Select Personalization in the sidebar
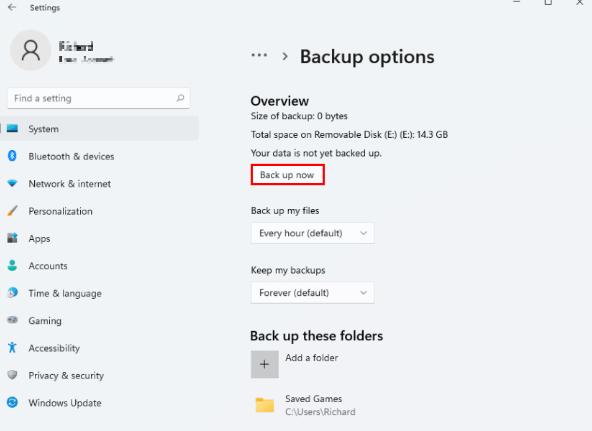 pos(99,211)
